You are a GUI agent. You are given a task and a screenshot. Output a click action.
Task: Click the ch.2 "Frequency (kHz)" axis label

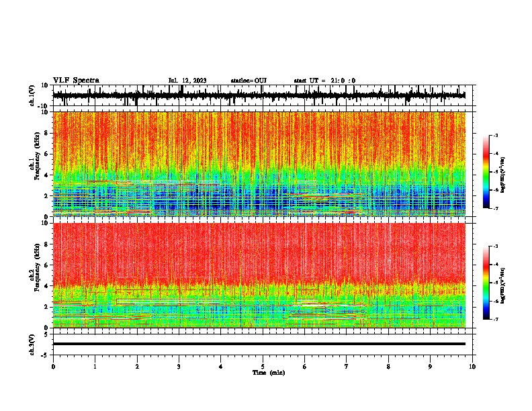(x=37, y=267)
